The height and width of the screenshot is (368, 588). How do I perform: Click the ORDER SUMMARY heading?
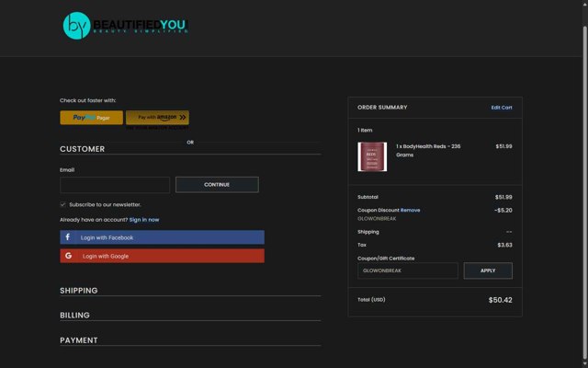pos(382,108)
